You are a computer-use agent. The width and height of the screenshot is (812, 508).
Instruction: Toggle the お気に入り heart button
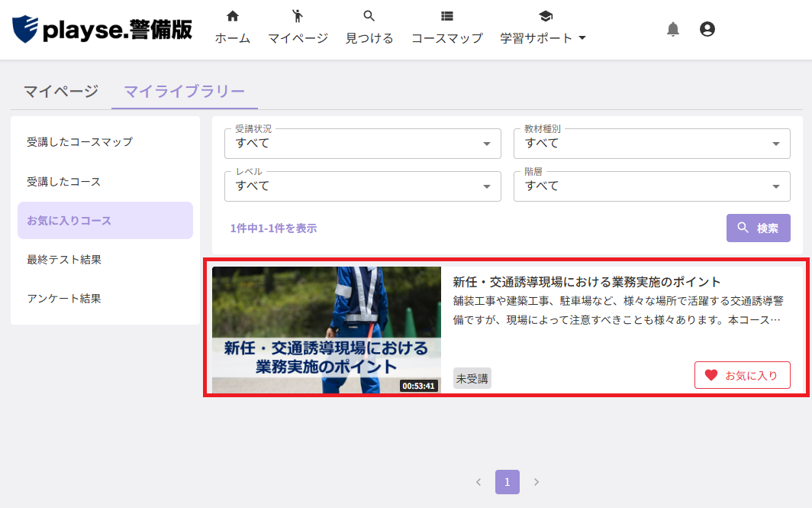[742, 375]
